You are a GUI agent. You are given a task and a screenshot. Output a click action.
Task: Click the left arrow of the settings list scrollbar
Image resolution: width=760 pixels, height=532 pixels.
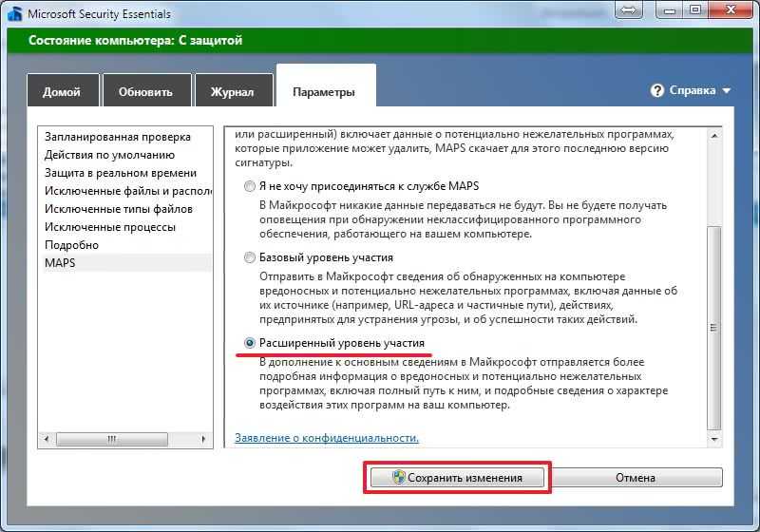click(x=47, y=440)
